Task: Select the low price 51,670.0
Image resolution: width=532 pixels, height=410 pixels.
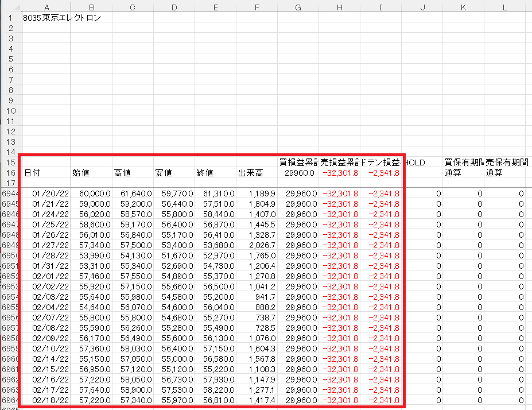Action: click(174, 256)
